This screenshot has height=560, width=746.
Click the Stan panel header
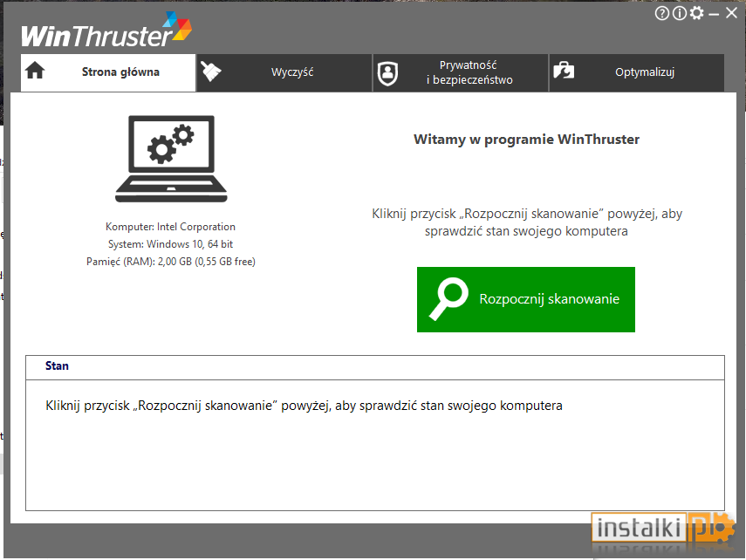pos(375,367)
